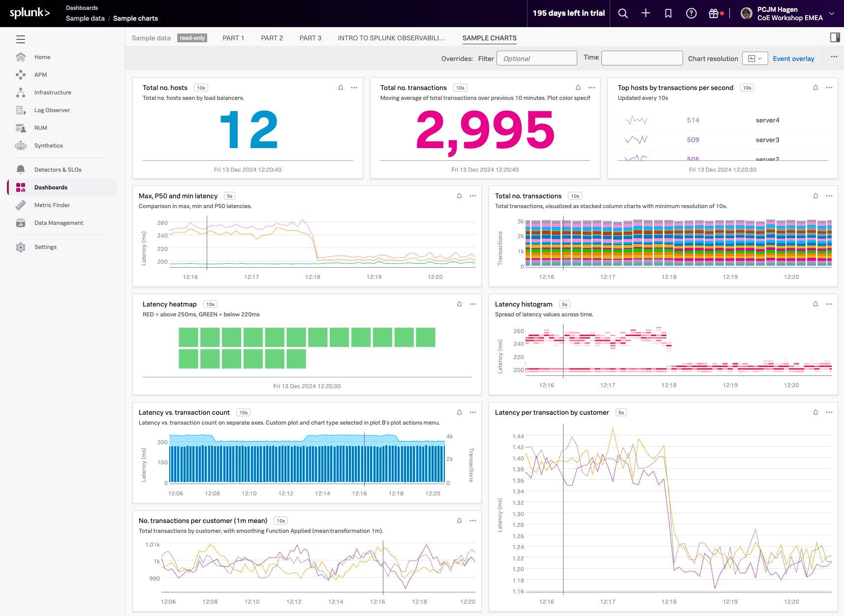Select the INTRO TO SPLUNK OBSERVABILITY tab
This screenshot has height=616, width=844.
391,38
